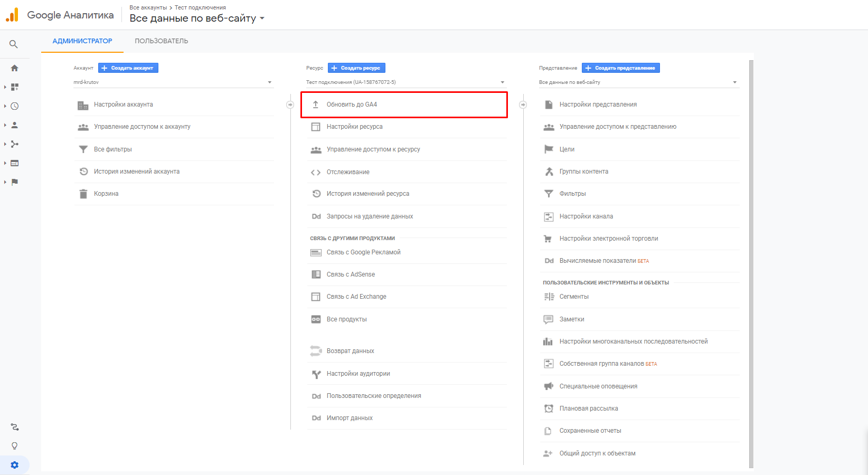The image size is (868, 475).
Task: Open the Все данные по веб-сайту view dropdown
Action: 639,82
